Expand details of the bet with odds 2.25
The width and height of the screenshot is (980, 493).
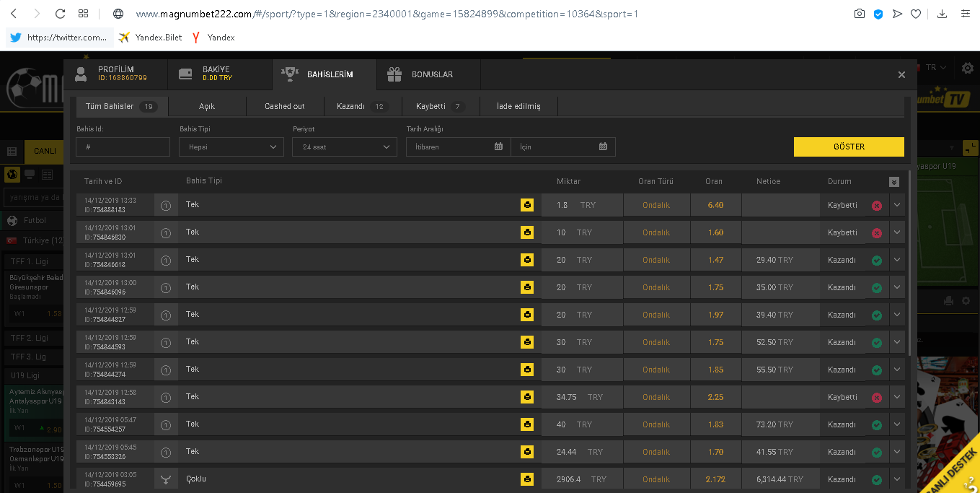[897, 397]
